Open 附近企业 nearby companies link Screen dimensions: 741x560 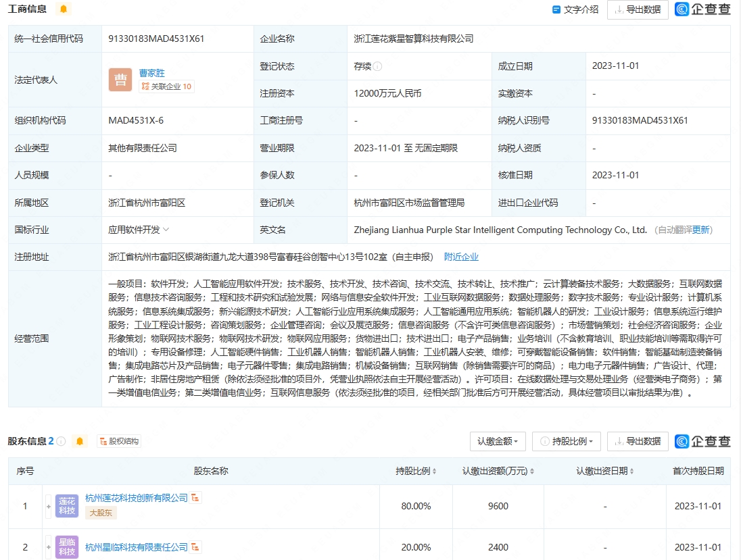click(461, 257)
